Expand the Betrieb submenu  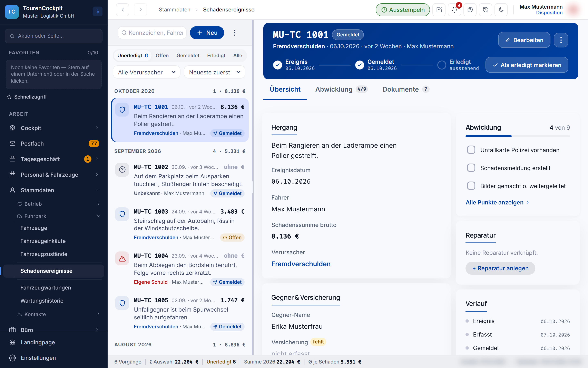point(58,204)
